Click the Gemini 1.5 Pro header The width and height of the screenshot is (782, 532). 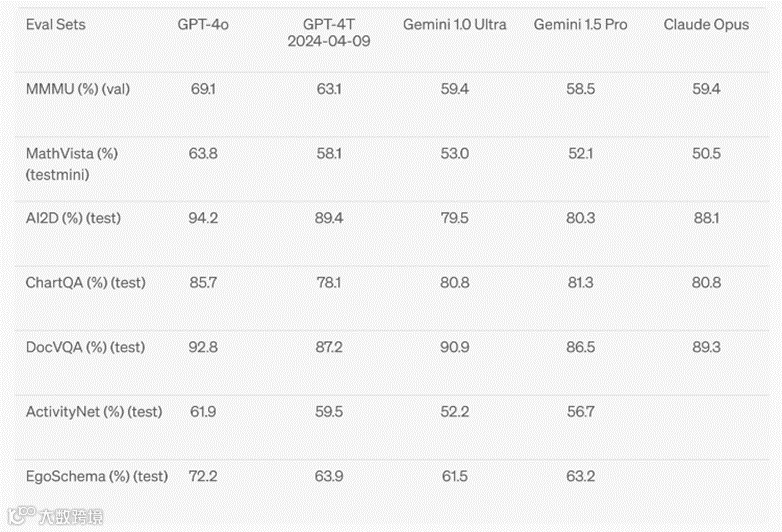coord(580,24)
